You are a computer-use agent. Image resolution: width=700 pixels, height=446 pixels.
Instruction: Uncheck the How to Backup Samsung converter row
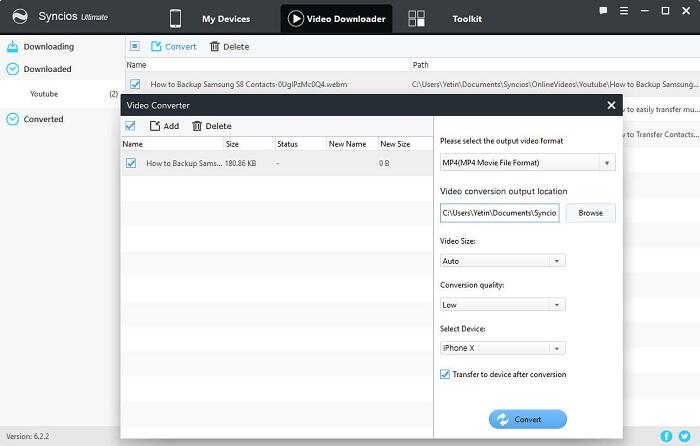(131, 162)
